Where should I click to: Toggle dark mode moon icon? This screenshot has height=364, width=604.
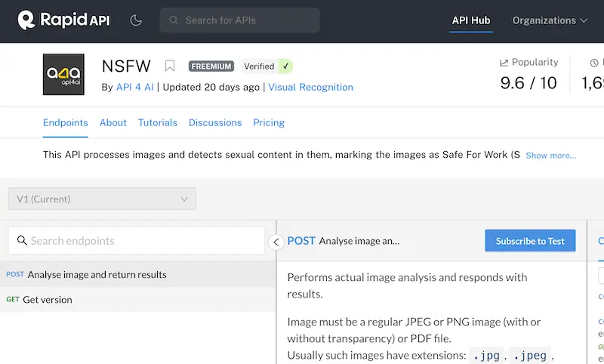coord(136,20)
